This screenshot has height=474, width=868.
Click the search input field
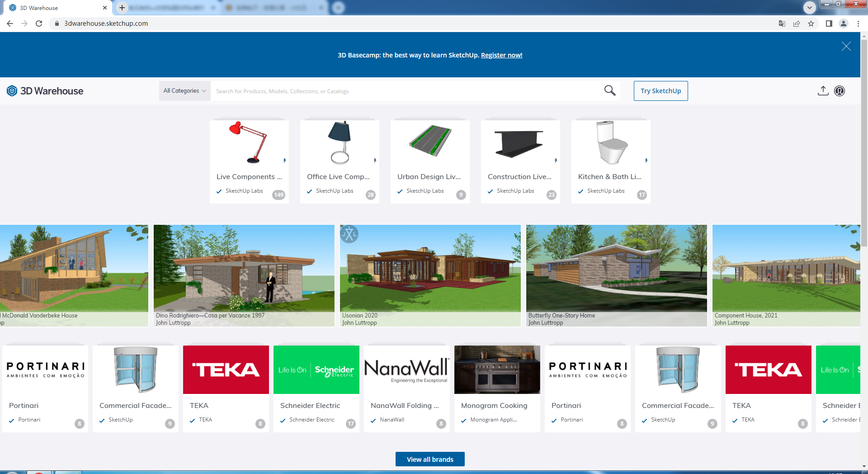click(x=407, y=91)
